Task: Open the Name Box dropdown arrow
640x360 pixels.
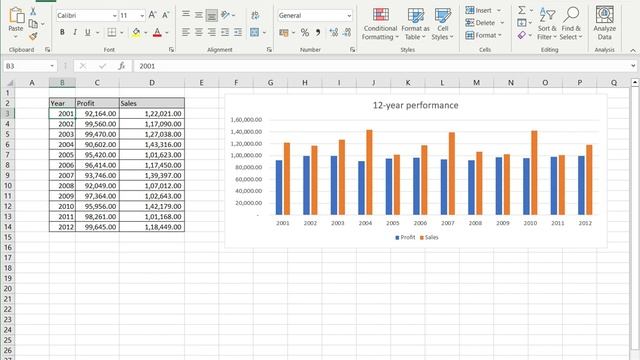Action: 52,66
